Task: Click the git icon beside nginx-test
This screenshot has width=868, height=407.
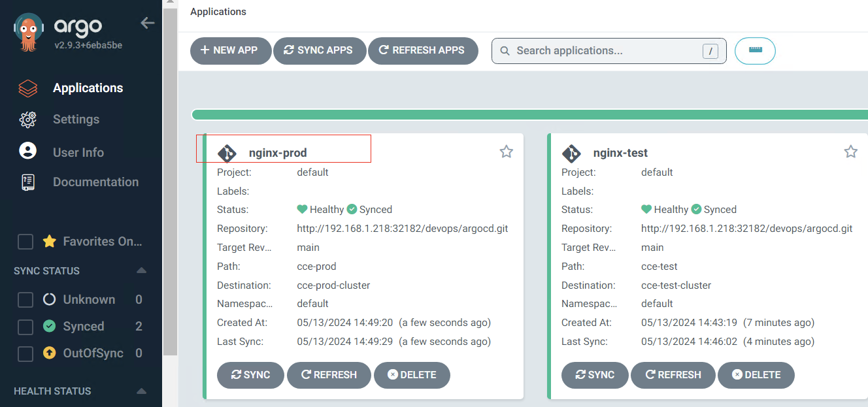Action: coord(571,154)
